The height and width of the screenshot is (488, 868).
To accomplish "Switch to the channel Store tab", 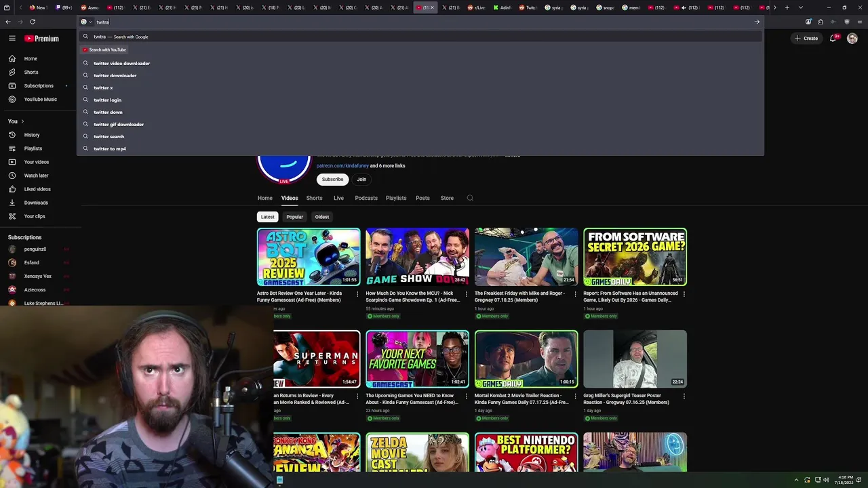I will pyautogui.click(x=447, y=198).
